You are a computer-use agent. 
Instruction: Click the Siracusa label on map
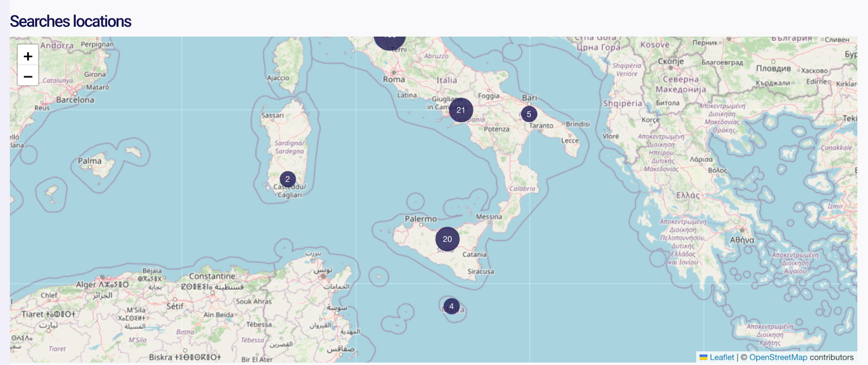pyautogui.click(x=481, y=271)
